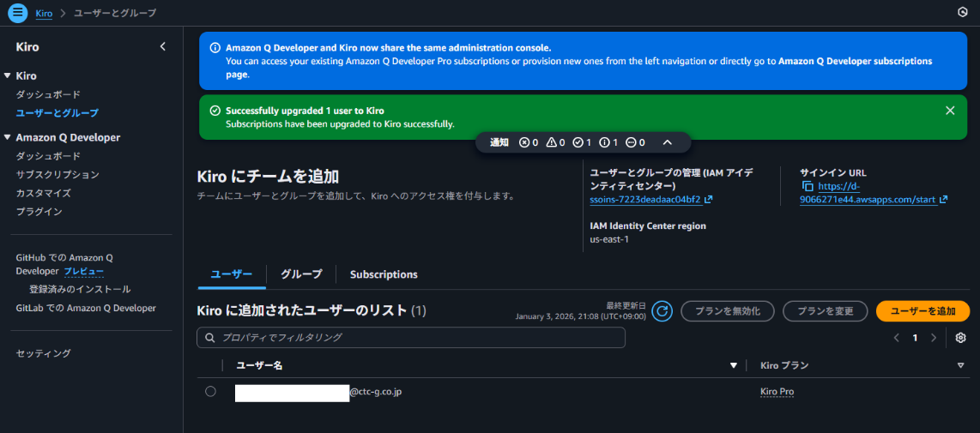Image resolution: width=980 pixels, height=433 pixels.
Task: Click the January 3, 2026 update timestamp
Action: pos(580,316)
